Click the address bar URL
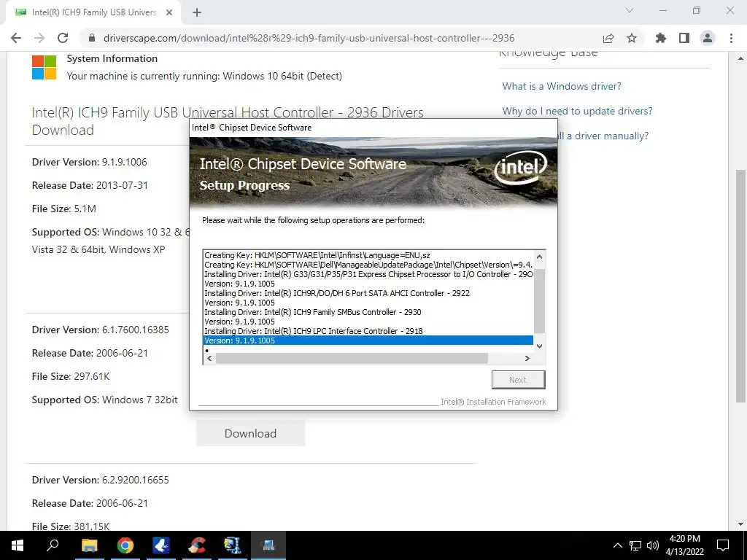The height and width of the screenshot is (560, 747). (x=309, y=38)
